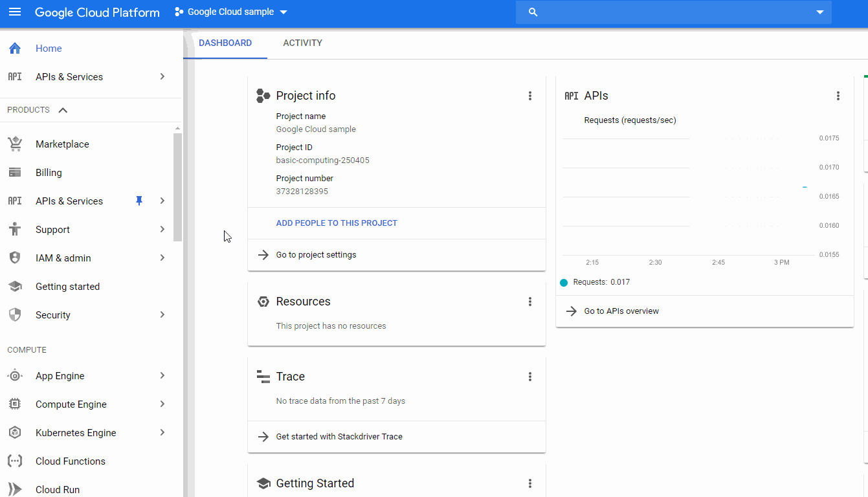Click the Cloud Functions icon
The height and width of the screenshot is (497, 868).
(x=14, y=461)
